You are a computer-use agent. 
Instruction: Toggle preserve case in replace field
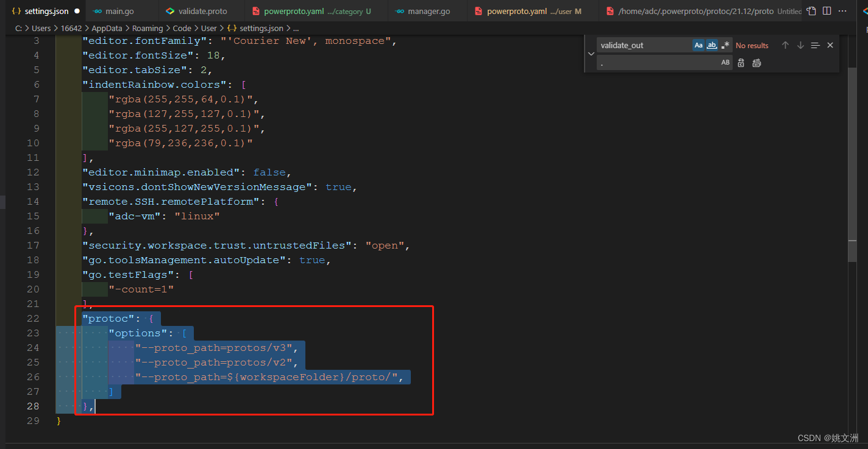pos(725,62)
